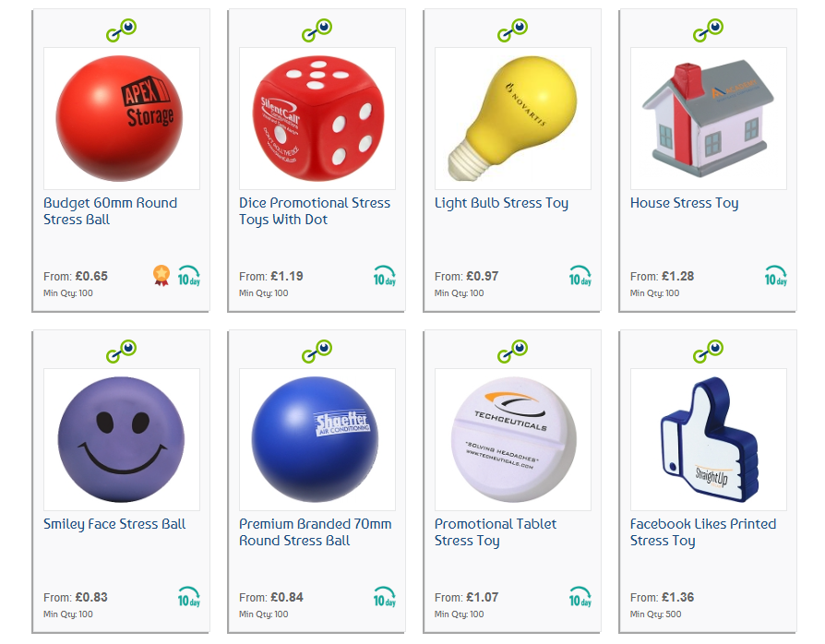Screen dimensions: 825x644
Task: Open Premium Branded 70mm Round Stress Ball link
Action: (x=316, y=532)
